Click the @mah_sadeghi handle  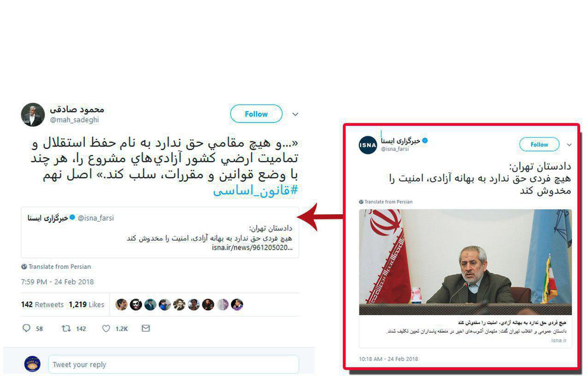pyautogui.click(x=74, y=120)
